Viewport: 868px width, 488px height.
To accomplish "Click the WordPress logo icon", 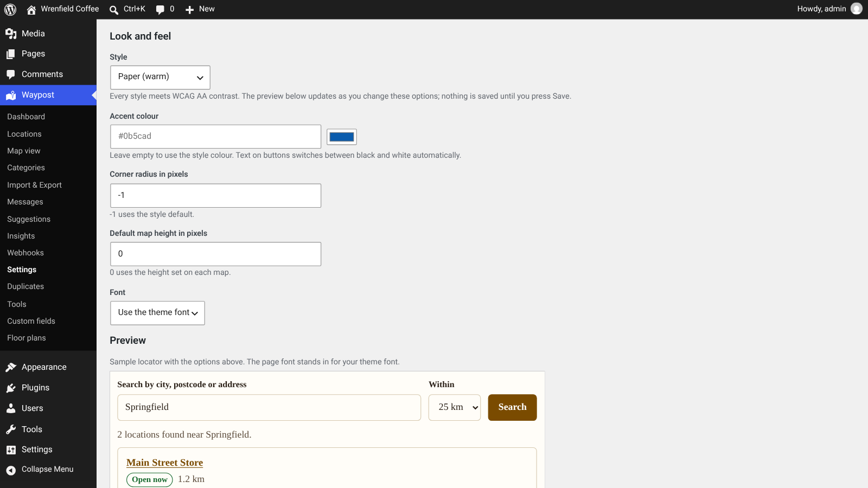I will point(10,9).
